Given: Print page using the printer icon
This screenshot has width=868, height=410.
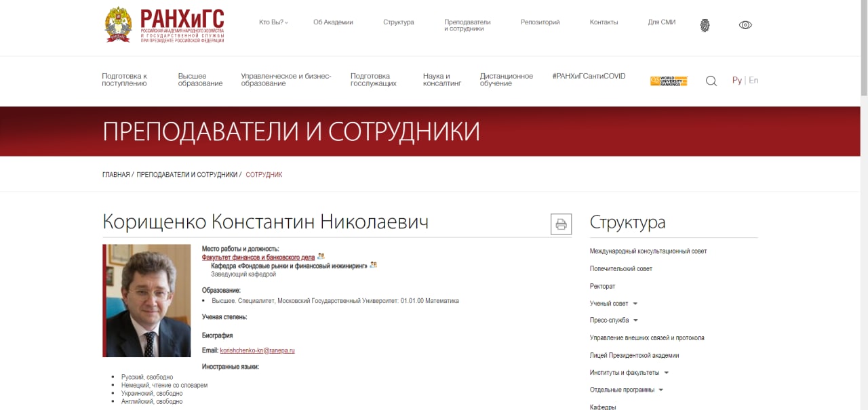Looking at the screenshot, I should [x=561, y=224].
